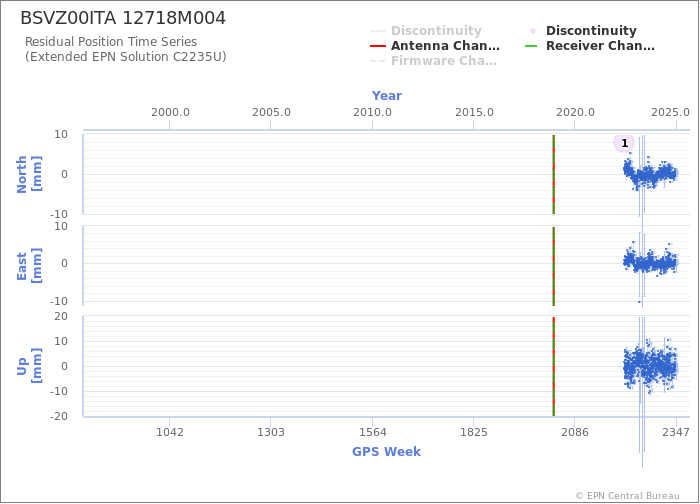Click the Extended EPN Solution C2235U text
The image size is (700, 504).
tap(125, 57)
